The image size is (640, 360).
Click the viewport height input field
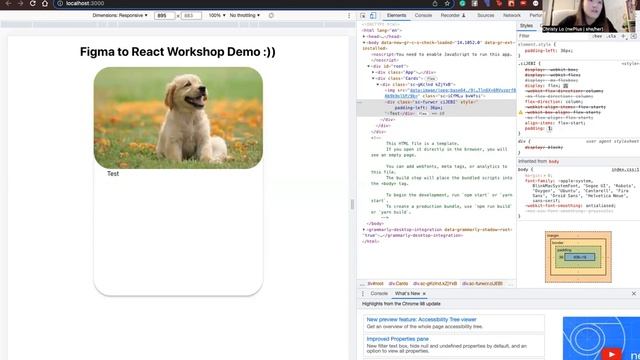point(191,16)
